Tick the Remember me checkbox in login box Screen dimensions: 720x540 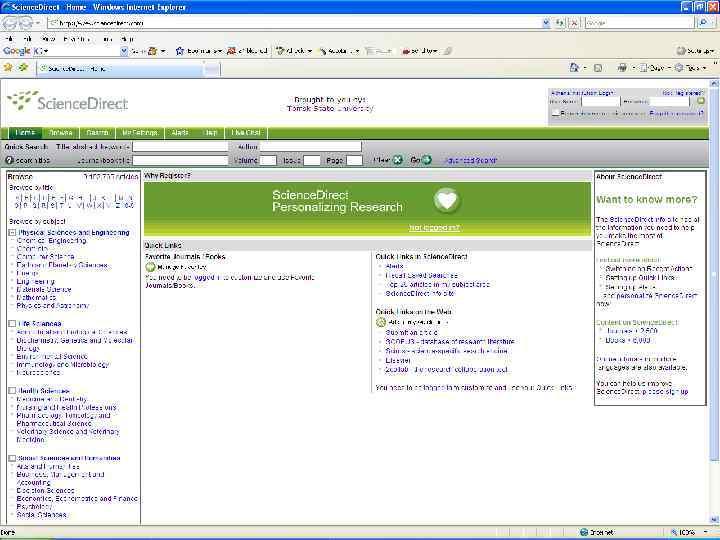[x=555, y=113]
